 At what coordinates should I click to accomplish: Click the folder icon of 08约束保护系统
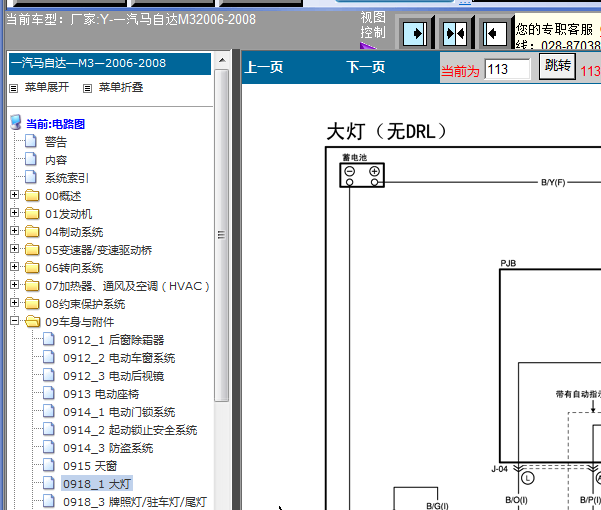[32, 303]
